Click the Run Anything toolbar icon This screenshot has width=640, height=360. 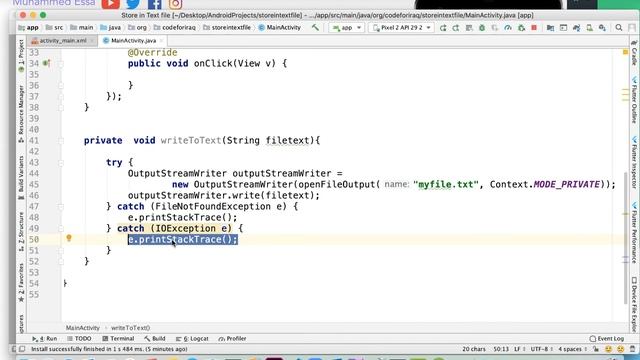[563, 28]
